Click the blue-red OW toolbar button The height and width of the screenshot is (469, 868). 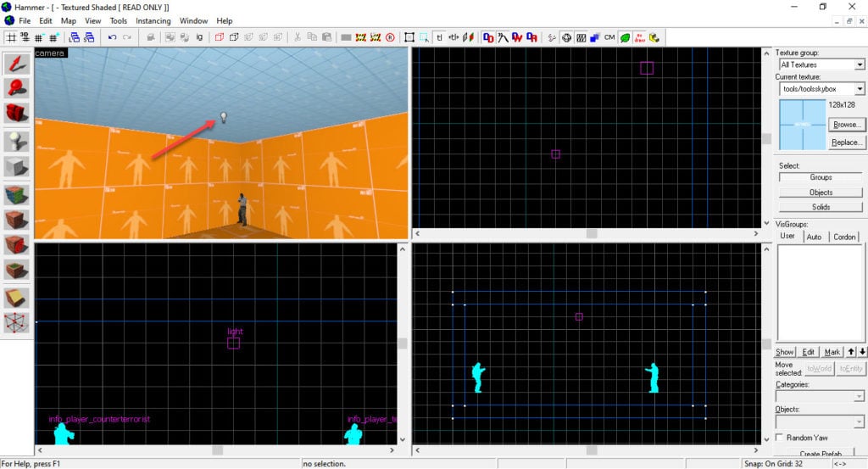pos(517,37)
